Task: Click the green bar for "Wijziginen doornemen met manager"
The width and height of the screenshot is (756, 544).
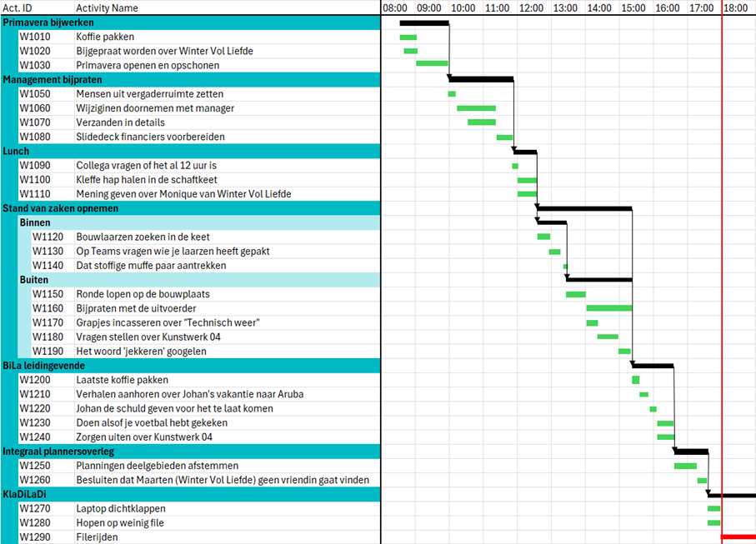Action: coord(476,108)
